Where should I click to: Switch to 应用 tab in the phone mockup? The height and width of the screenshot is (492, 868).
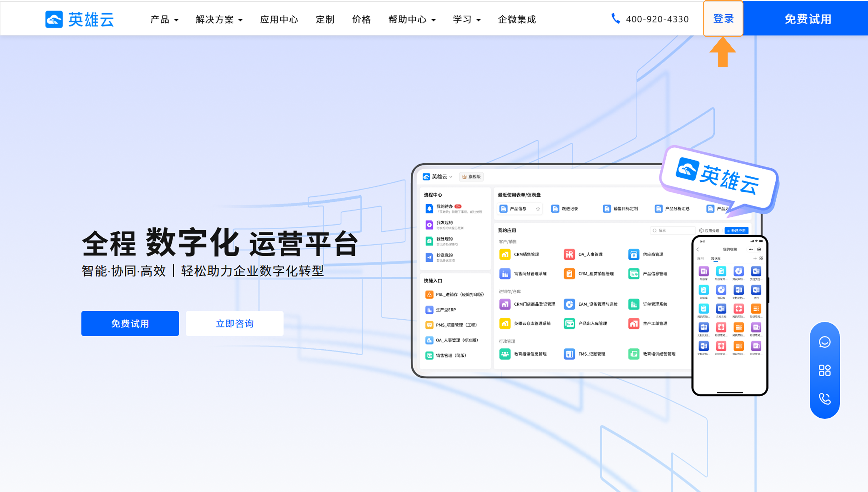click(x=700, y=259)
